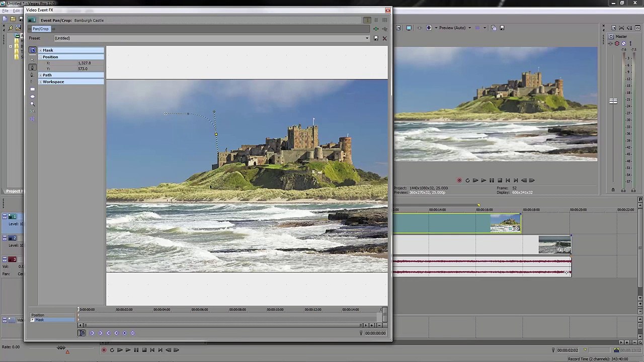Open Video Output FX in preview toolbar
Image resolution: width=644 pixels, height=362 pixels.
tap(420, 28)
